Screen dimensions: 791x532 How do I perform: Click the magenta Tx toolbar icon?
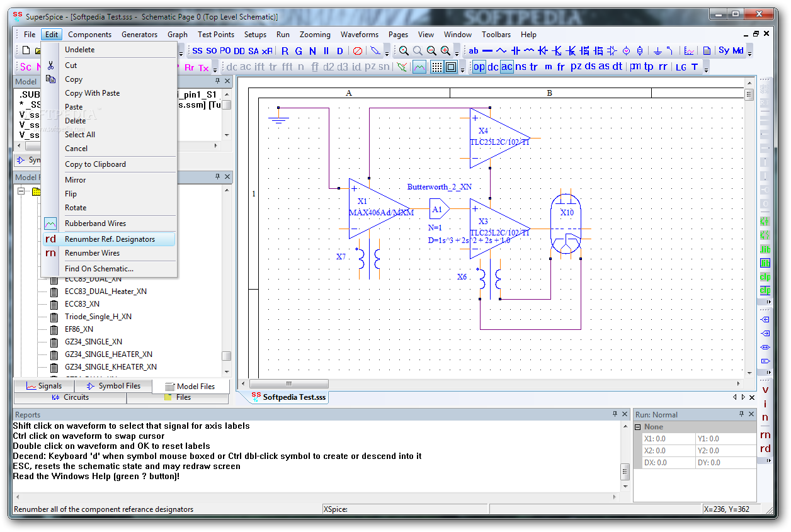click(x=203, y=67)
